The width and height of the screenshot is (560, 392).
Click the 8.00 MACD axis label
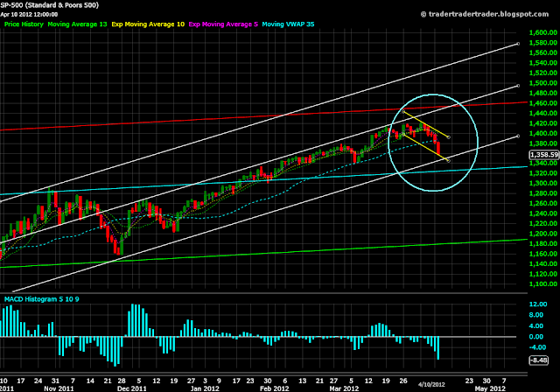pyautogui.click(x=536, y=315)
